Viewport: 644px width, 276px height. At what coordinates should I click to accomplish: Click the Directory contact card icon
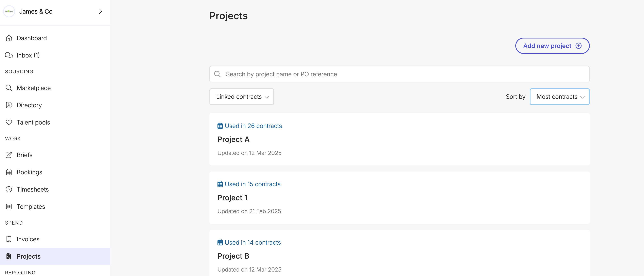point(9,105)
